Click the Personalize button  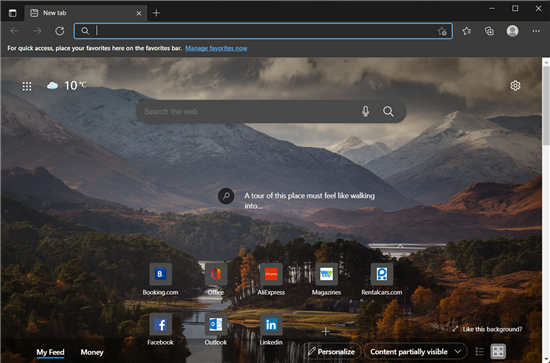click(x=331, y=351)
